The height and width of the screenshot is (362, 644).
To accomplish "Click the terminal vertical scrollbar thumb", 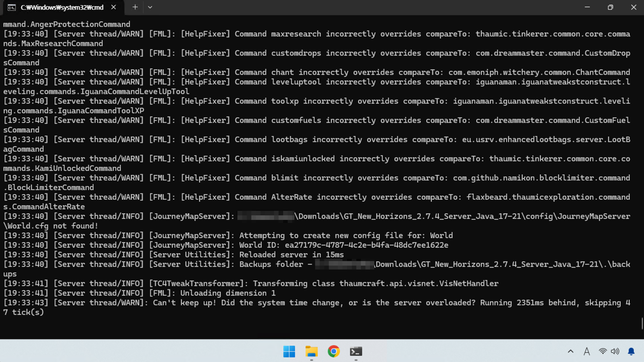I will [642, 323].
